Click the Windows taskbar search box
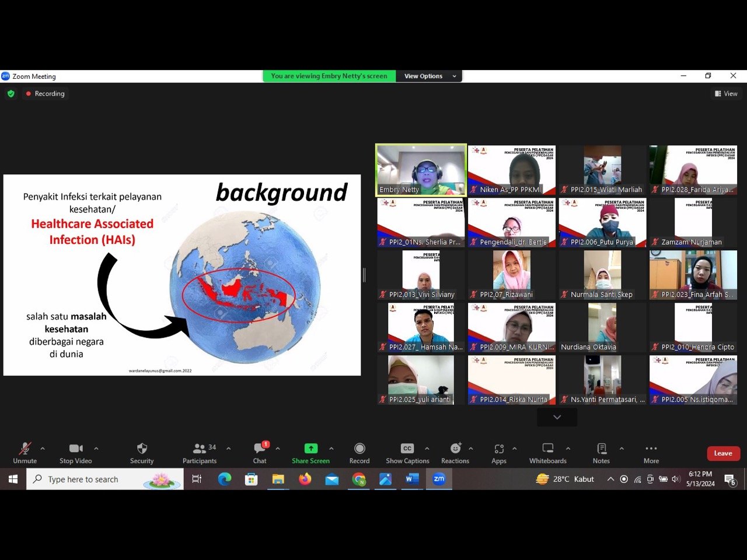This screenshot has height=560, width=747. click(x=105, y=479)
